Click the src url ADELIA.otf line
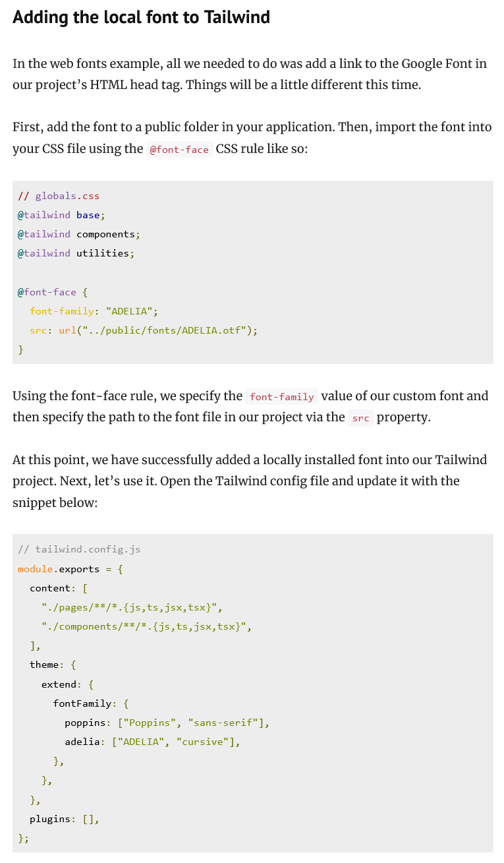 [144, 330]
